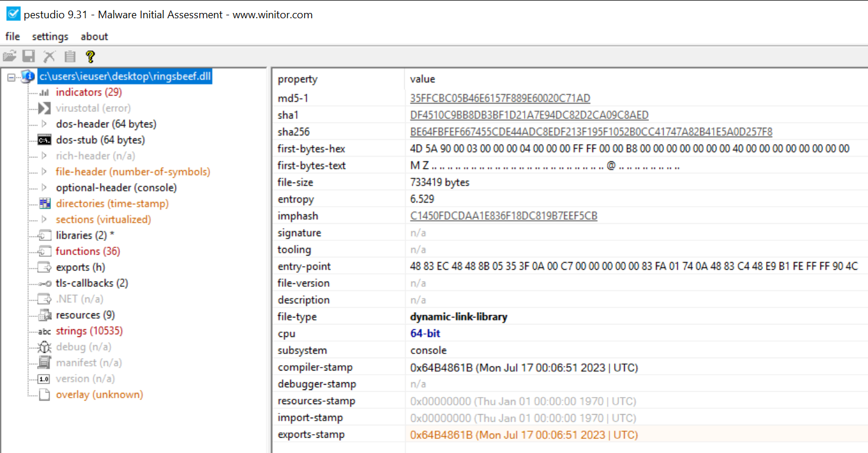Open the sha1 hash link
The width and height of the screenshot is (868, 453).
pyautogui.click(x=529, y=115)
